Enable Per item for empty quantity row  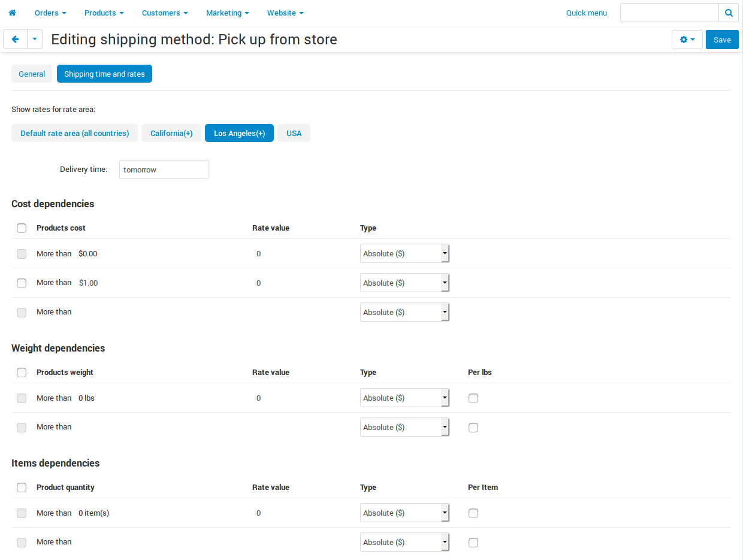pyautogui.click(x=473, y=543)
